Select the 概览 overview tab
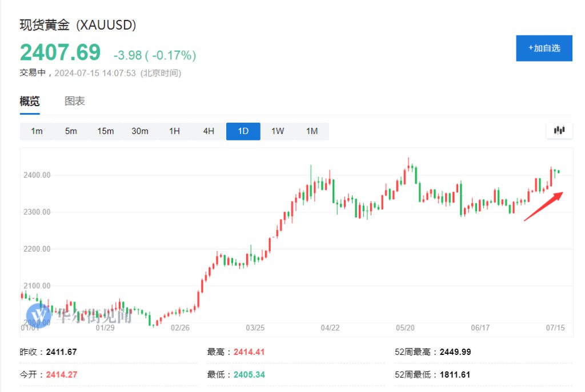The image size is (585, 392). point(30,102)
